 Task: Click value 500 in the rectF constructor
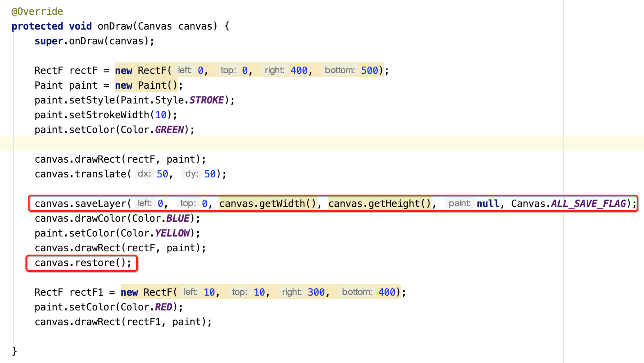[x=370, y=71]
